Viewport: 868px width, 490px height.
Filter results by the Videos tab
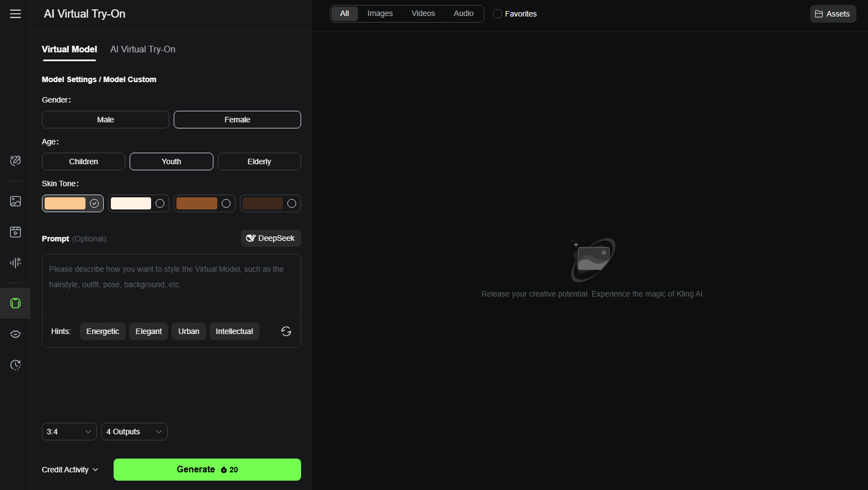pos(423,13)
